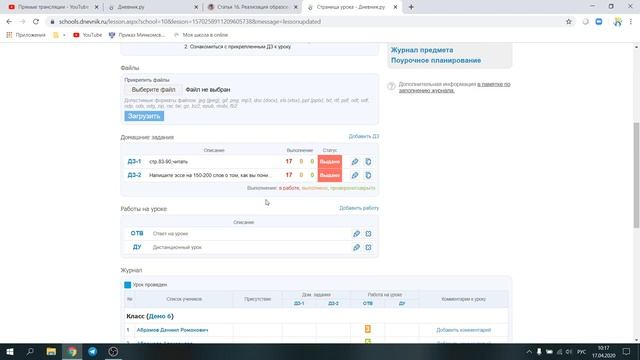The image size is (640, 360).
Task: Open the ДЗ-1 homework link
Action: (134, 162)
